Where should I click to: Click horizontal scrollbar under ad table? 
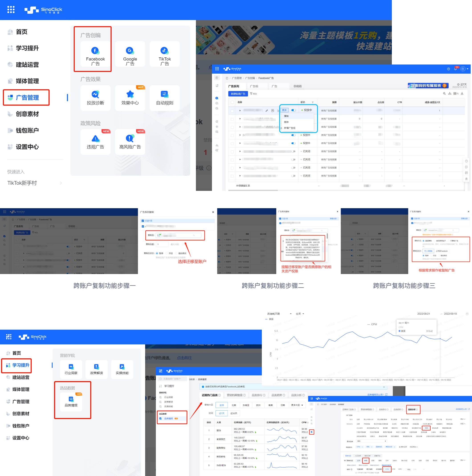(253, 190)
